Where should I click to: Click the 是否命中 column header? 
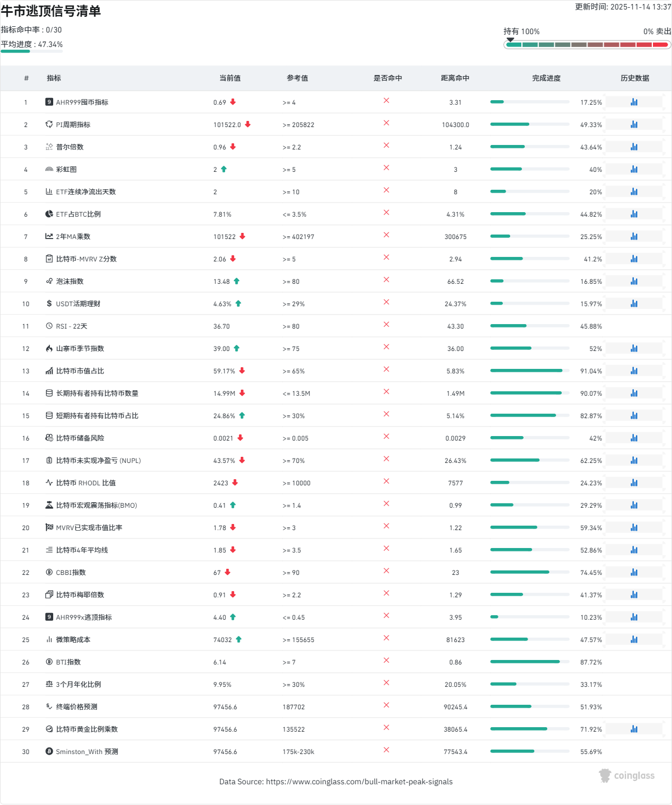click(388, 78)
